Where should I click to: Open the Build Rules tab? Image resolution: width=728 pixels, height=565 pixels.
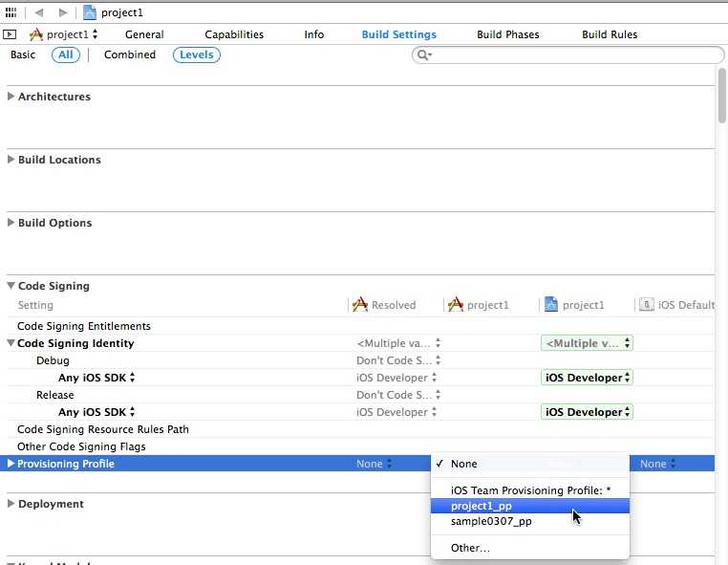point(610,34)
